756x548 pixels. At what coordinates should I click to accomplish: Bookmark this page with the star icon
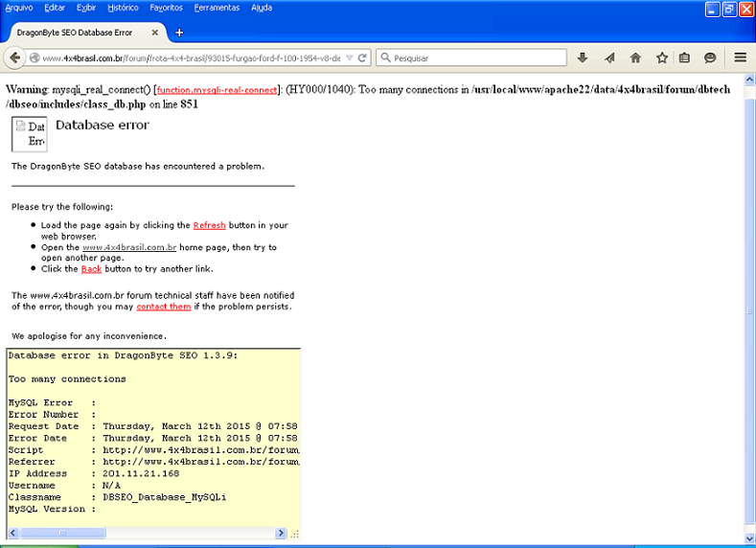point(662,57)
